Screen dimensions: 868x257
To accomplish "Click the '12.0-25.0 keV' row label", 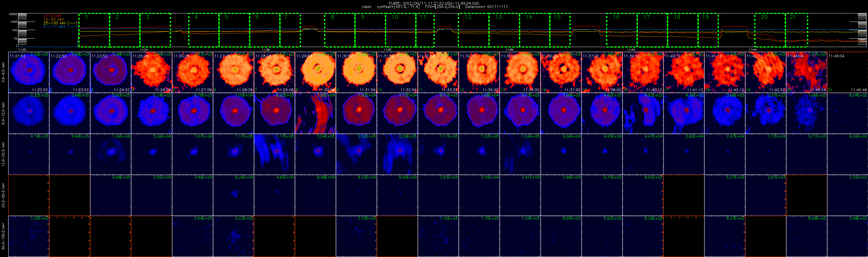I will [3, 154].
